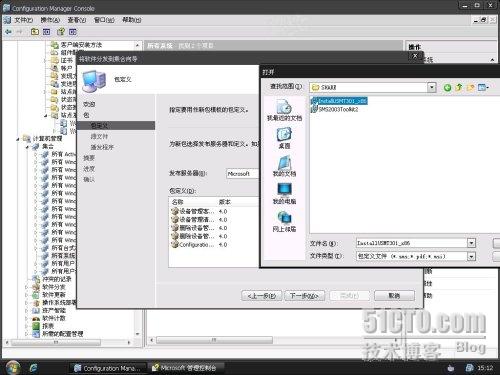Open the 操作(A) menu
Image resolution: width=500 pixels, height=375 pixels.
pyautogui.click(x=50, y=20)
